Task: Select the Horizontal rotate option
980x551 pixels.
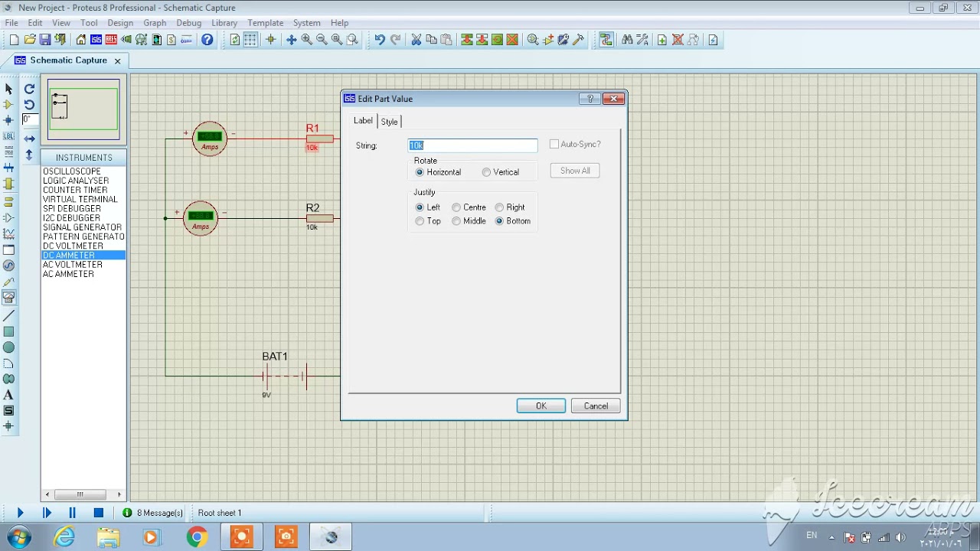Action: pyautogui.click(x=438, y=172)
